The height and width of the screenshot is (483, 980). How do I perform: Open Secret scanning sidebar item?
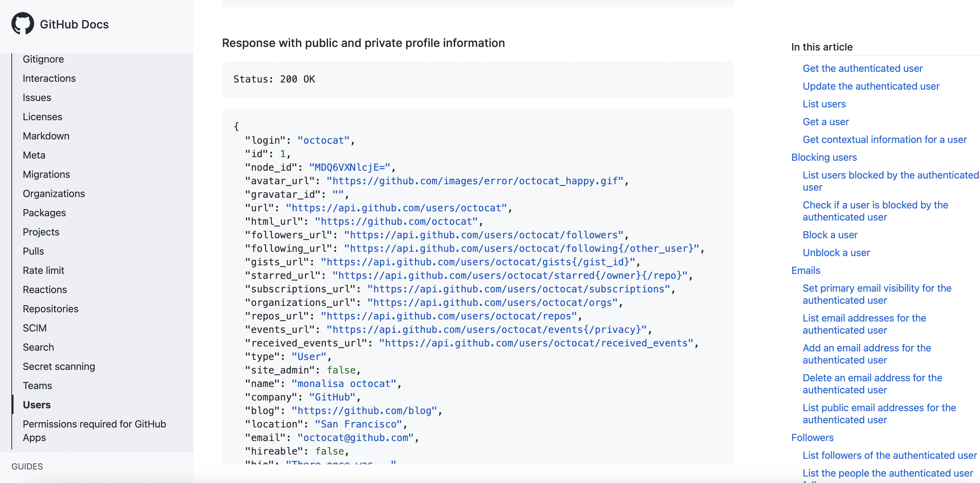click(59, 366)
